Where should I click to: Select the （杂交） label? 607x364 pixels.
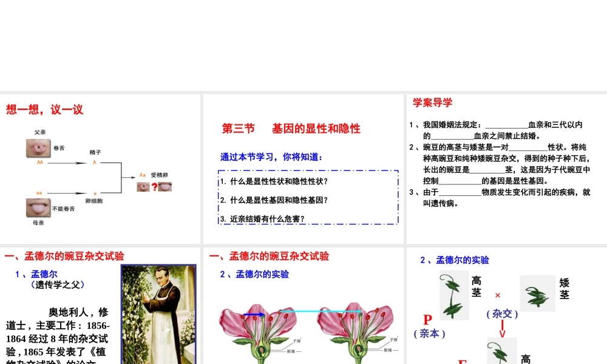[x=502, y=314]
